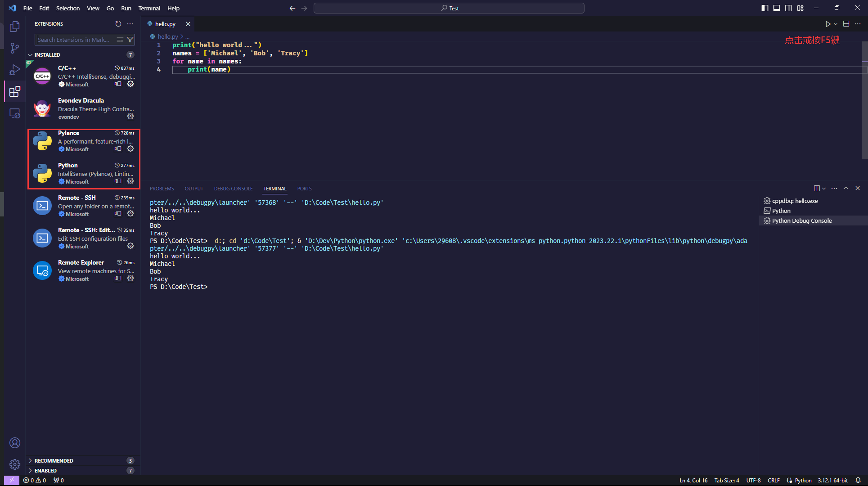
Task: Click the Search Extensions input field
Action: coord(74,40)
